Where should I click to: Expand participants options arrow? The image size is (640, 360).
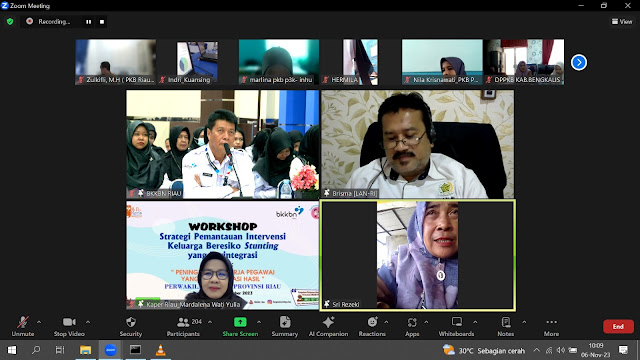point(210,322)
